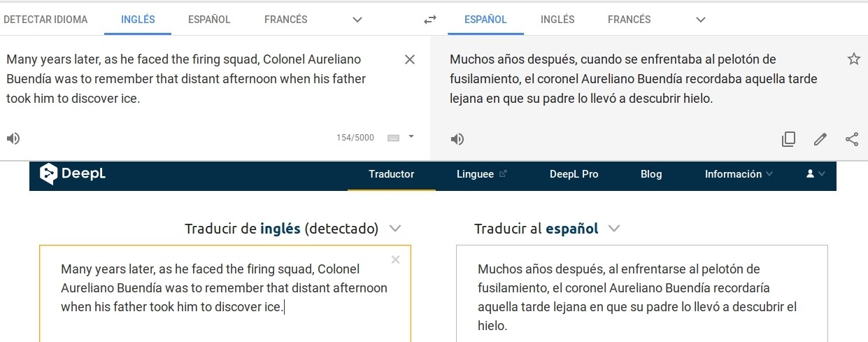Select DETECTAR IDIOMA source tab
The image size is (868, 342).
(x=45, y=20)
